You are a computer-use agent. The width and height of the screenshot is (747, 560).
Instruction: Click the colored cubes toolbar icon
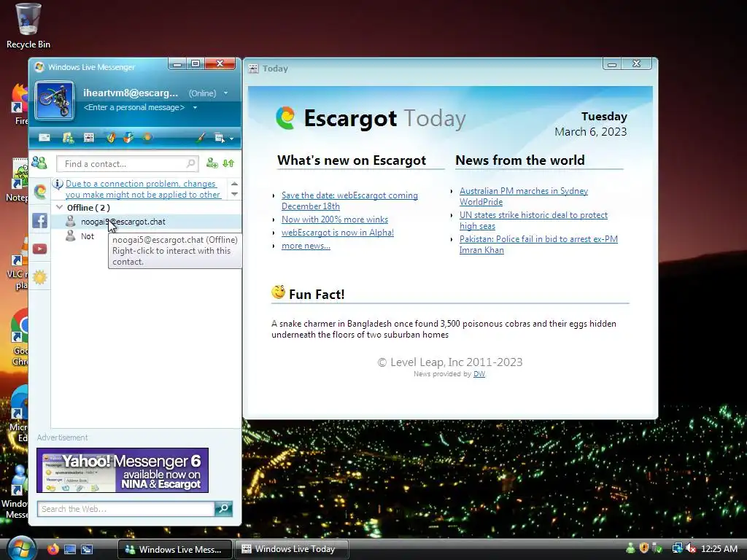point(128,138)
